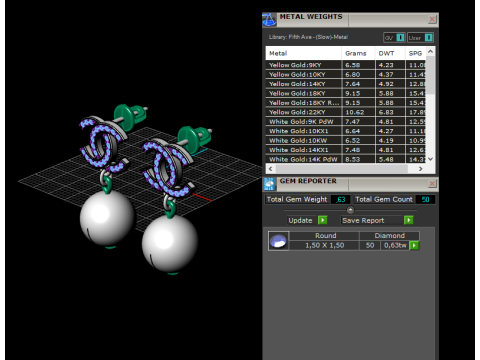Select the Yellow Gold:18KY R... row
The image size is (480, 360).
tap(346, 103)
